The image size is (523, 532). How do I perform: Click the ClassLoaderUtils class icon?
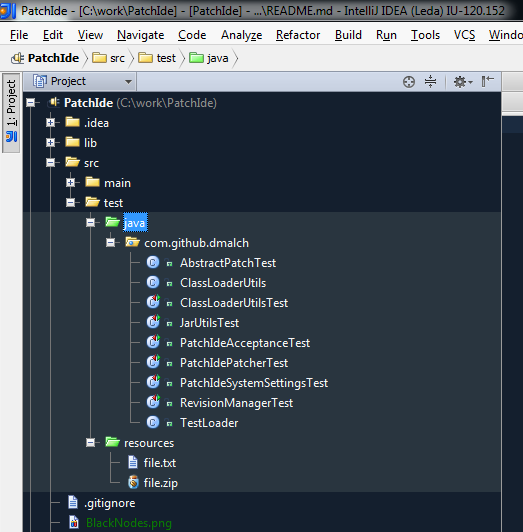coord(153,282)
